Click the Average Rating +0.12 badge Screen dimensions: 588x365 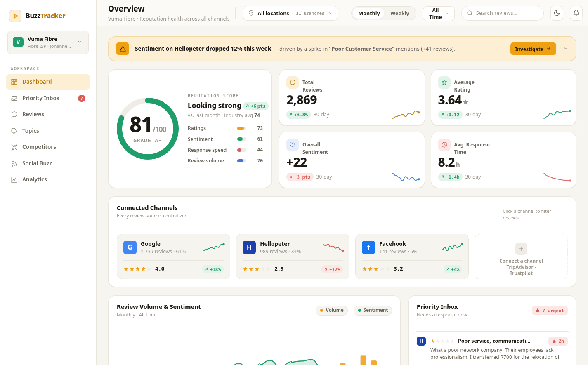pyautogui.click(x=450, y=115)
